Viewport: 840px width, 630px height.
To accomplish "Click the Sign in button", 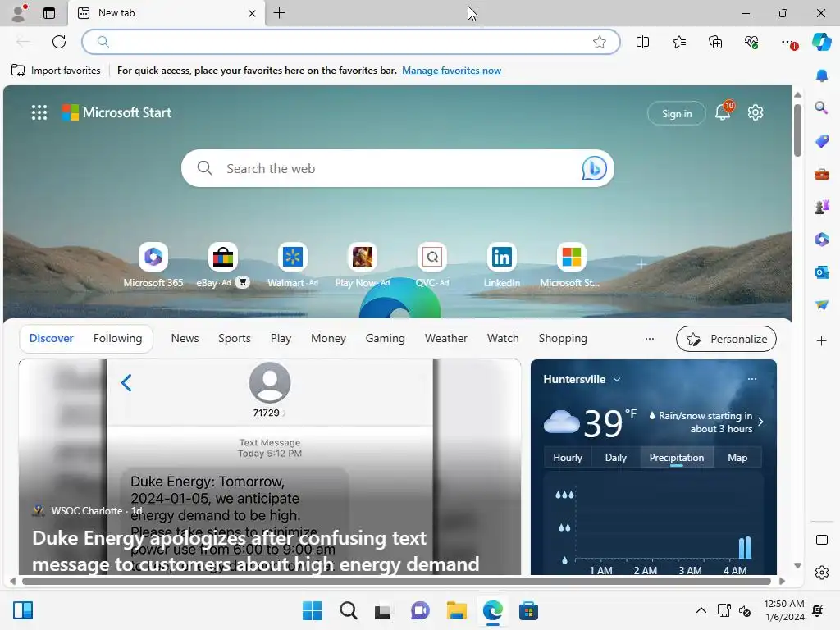I will (x=677, y=113).
